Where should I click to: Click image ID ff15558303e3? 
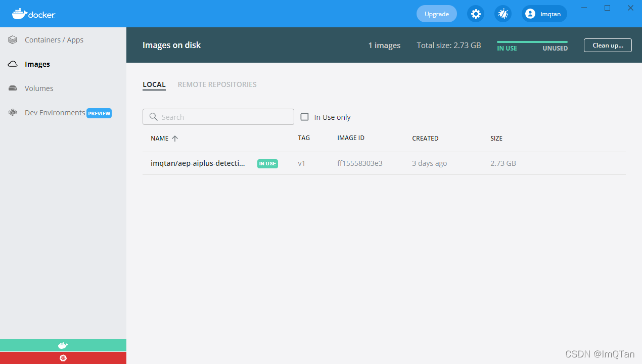point(360,163)
